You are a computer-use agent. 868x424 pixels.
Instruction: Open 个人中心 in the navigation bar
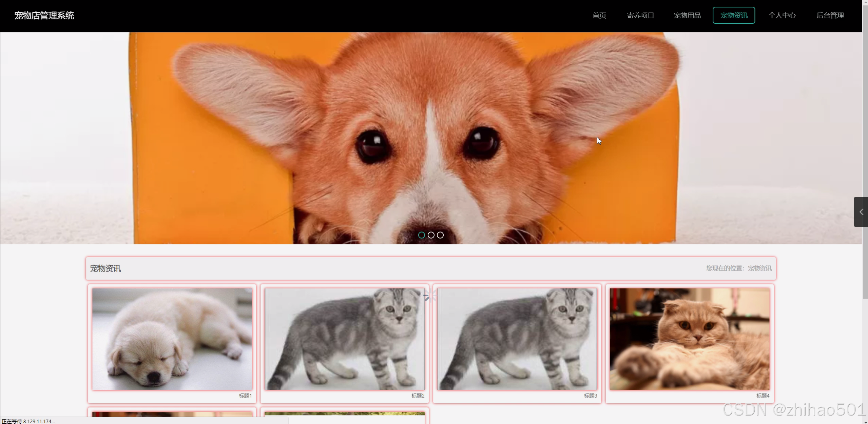coord(782,15)
